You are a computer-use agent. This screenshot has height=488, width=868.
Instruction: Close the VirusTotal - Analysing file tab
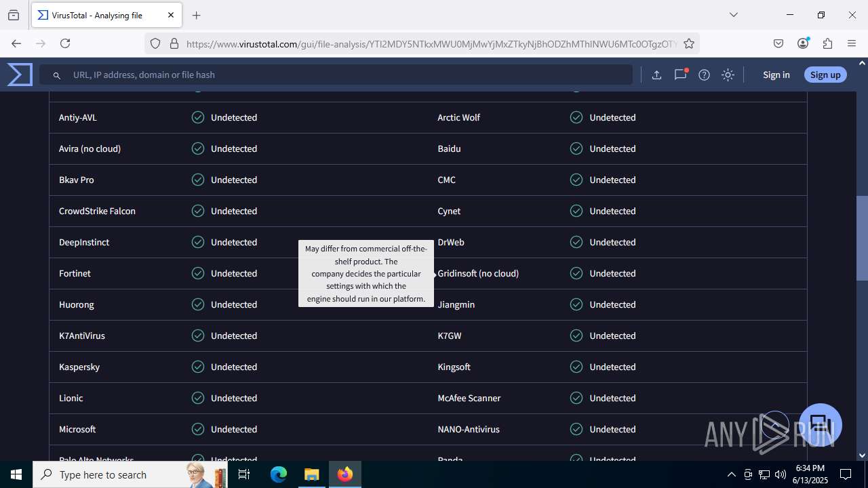(x=171, y=15)
